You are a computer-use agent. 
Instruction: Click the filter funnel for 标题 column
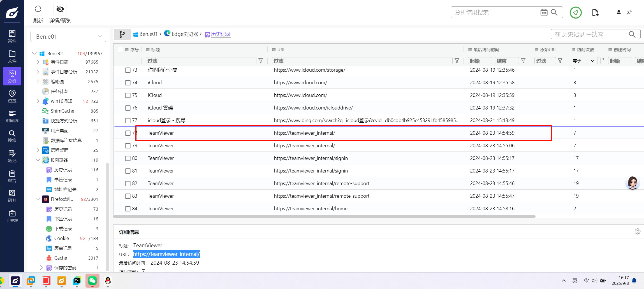pos(261,61)
